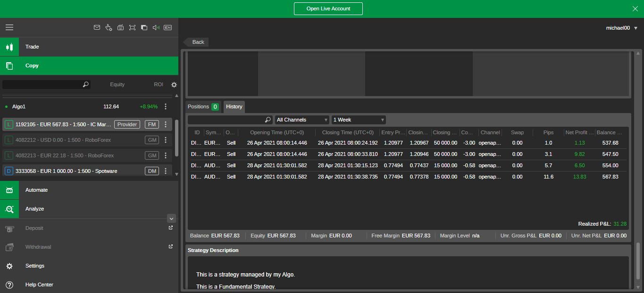Go back using the Back button
644x293 pixels.
[196, 42]
